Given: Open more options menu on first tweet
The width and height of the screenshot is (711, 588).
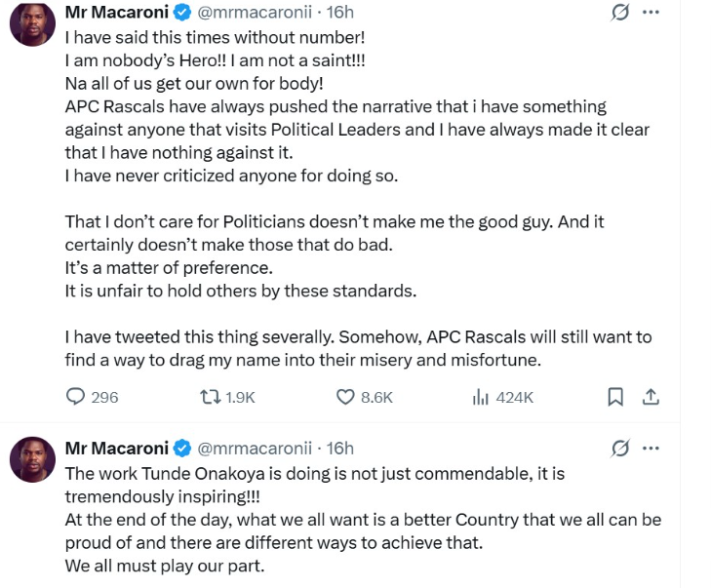Looking at the screenshot, I should point(652,13).
